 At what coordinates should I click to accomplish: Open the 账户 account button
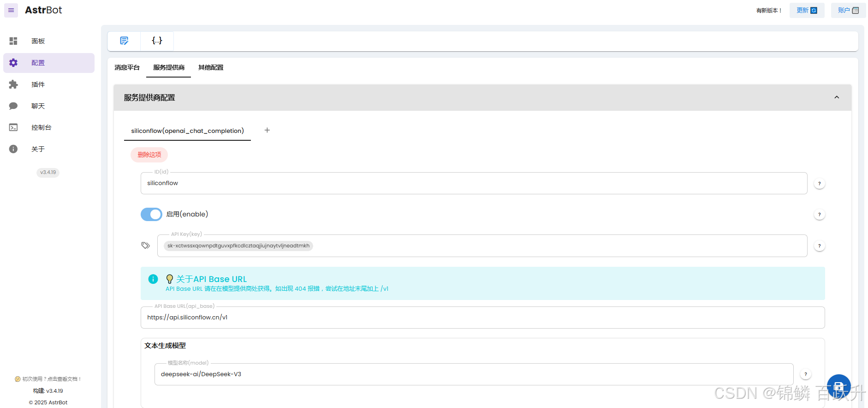[848, 10]
